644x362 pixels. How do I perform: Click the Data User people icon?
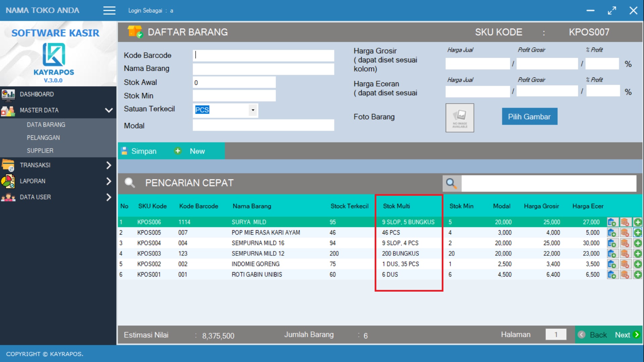pyautogui.click(x=8, y=197)
